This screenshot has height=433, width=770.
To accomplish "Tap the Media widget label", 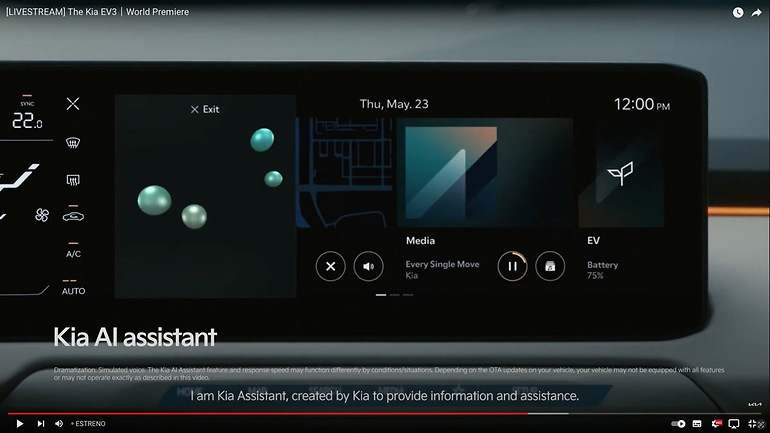I will click(x=420, y=241).
